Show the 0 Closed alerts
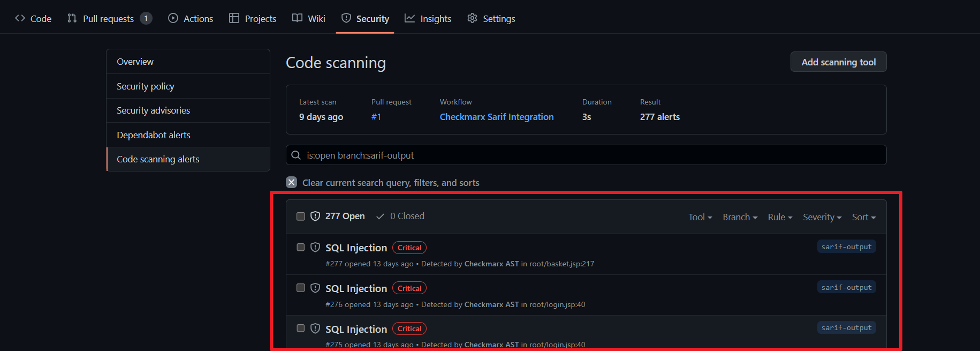This screenshot has height=351, width=980. point(400,216)
